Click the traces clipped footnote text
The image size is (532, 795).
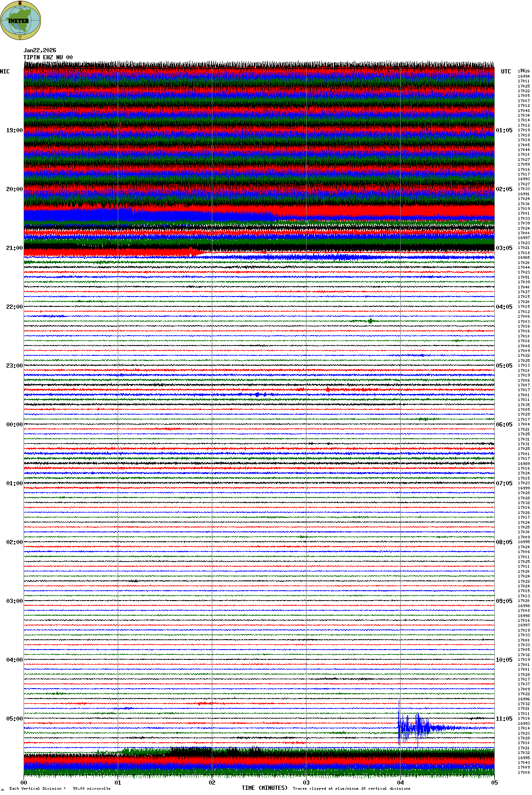(x=351, y=788)
